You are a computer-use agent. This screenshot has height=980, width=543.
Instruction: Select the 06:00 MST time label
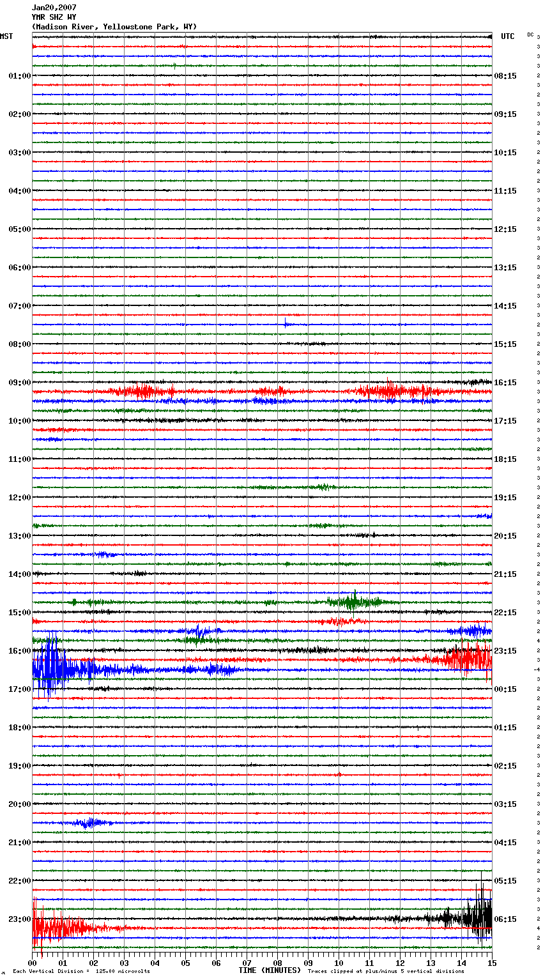20,268
